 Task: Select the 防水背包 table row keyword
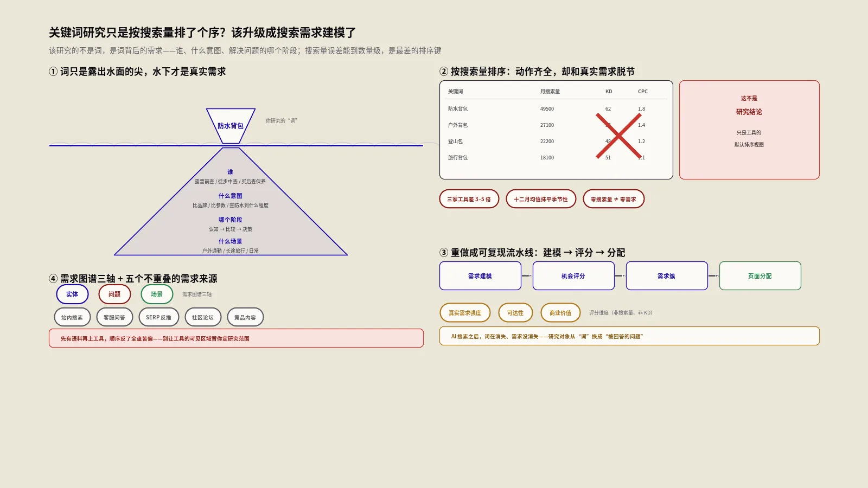click(x=458, y=109)
